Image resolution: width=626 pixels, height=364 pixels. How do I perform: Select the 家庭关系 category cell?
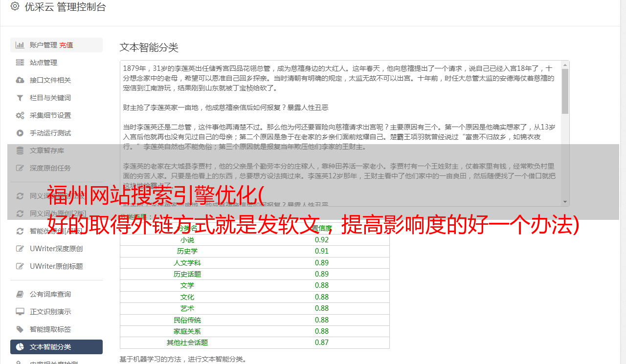[x=187, y=331]
